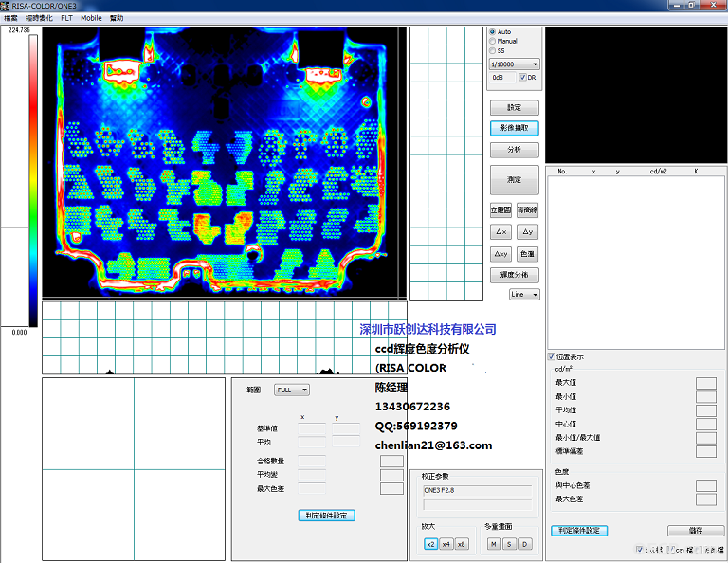Image resolution: width=728 pixels, height=563 pixels.
Task: Click the 輝度分佈 luminance distribution button
Action: (515, 275)
